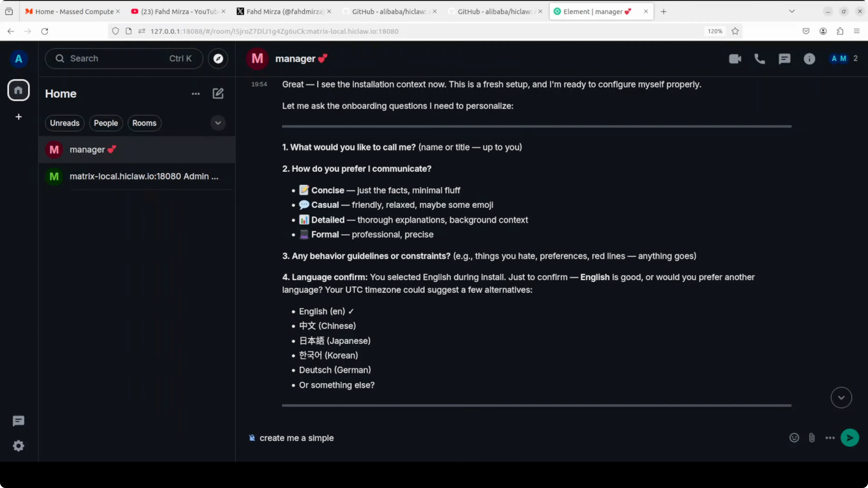This screenshot has width=868, height=488.
Task: Filter room list to Rooms only
Action: coord(144,123)
